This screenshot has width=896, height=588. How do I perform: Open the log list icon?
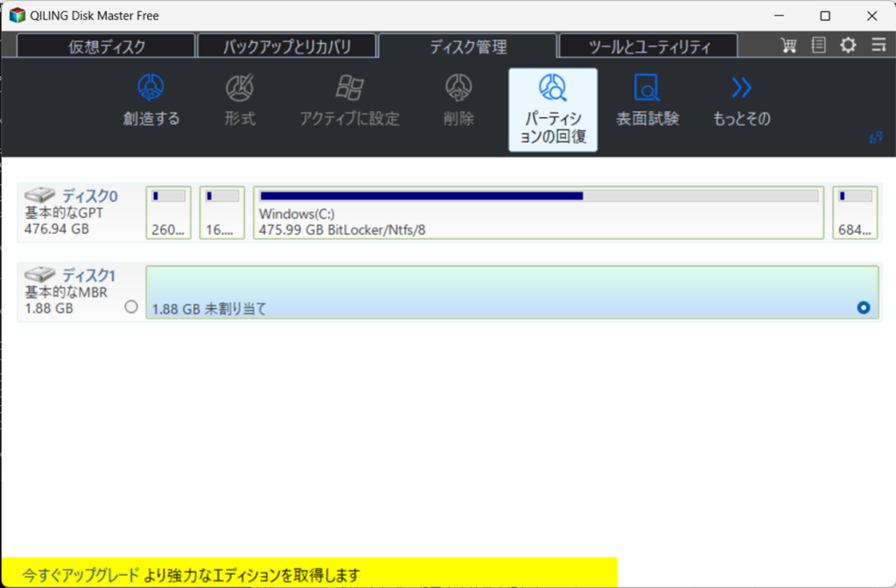(x=818, y=45)
